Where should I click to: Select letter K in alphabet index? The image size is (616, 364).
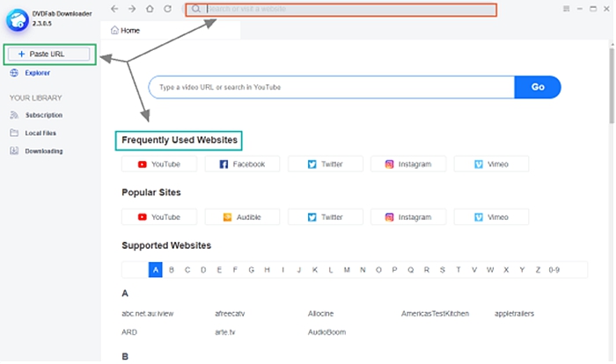click(x=315, y=270)
